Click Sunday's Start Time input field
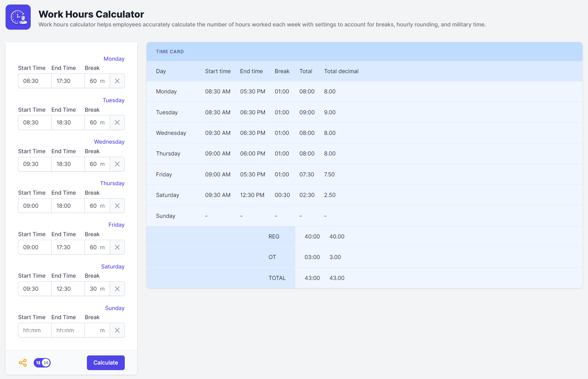Viewport: 588px width, 379px height. tap(35, 330)
